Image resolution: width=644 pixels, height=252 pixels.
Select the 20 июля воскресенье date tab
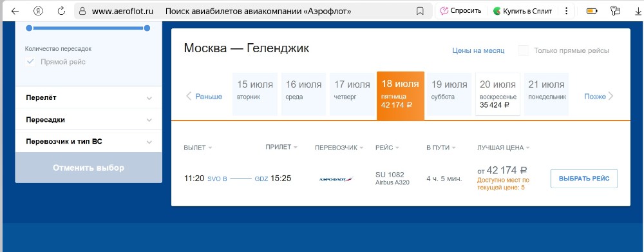[498, 94]
